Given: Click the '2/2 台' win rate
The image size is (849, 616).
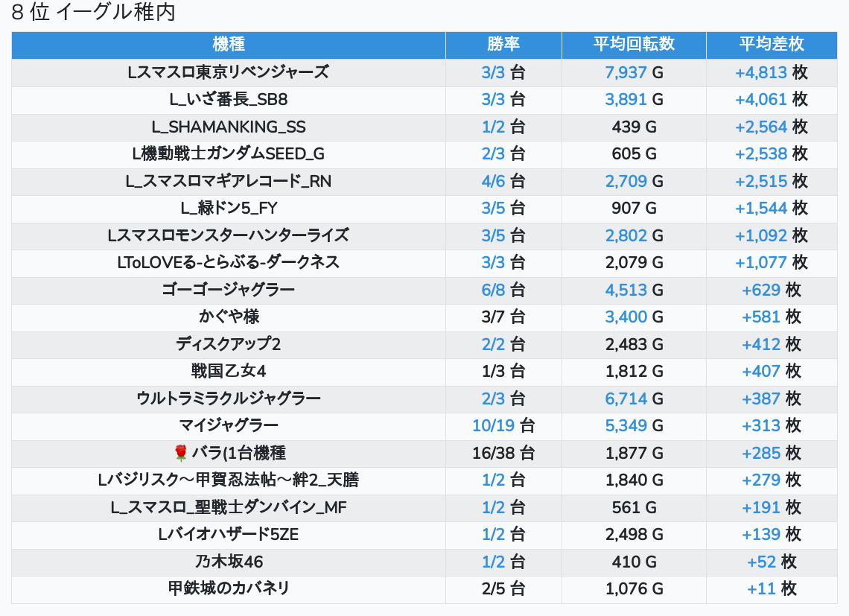Looking at the screenshot, I should point(503,344).
